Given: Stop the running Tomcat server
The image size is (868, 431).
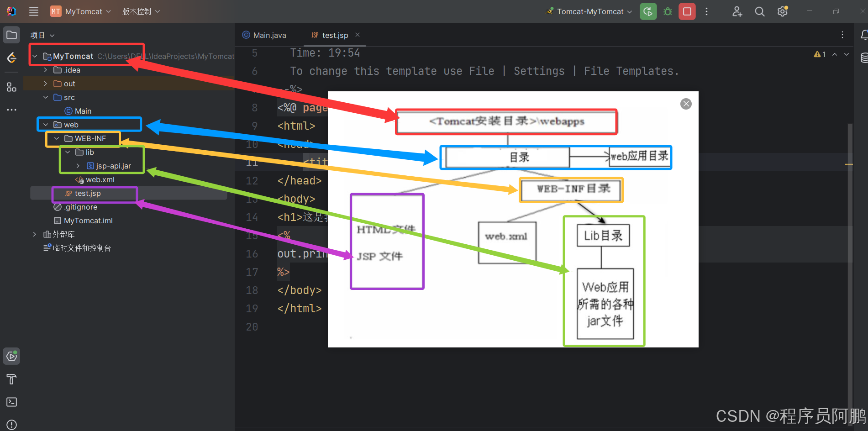Looking at the screenshot, I should click(x=687, y=11).
